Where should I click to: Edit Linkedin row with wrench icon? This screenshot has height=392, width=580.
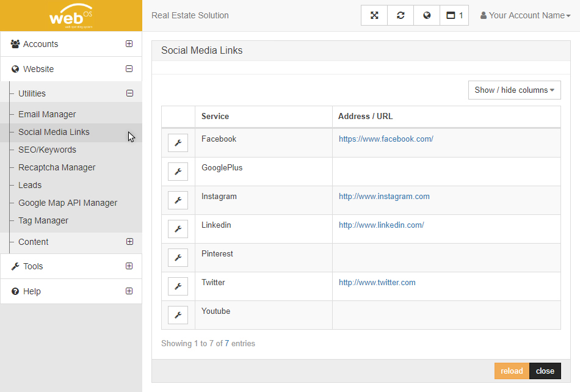pos(178,229)
